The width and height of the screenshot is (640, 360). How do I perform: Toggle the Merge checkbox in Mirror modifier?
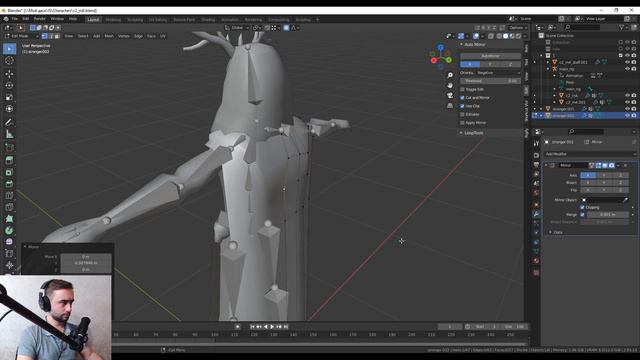[582, 215]
